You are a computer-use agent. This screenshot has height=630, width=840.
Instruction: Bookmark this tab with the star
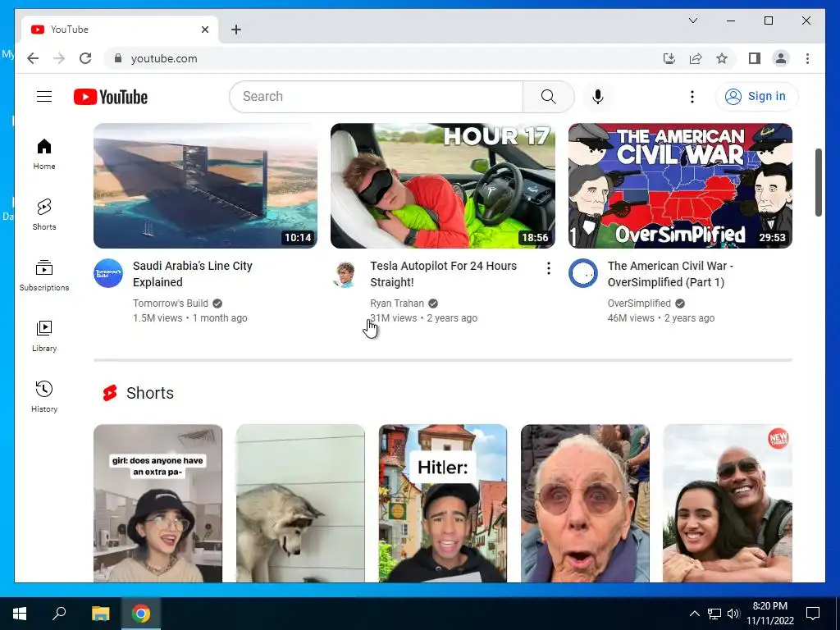point(722,58)
